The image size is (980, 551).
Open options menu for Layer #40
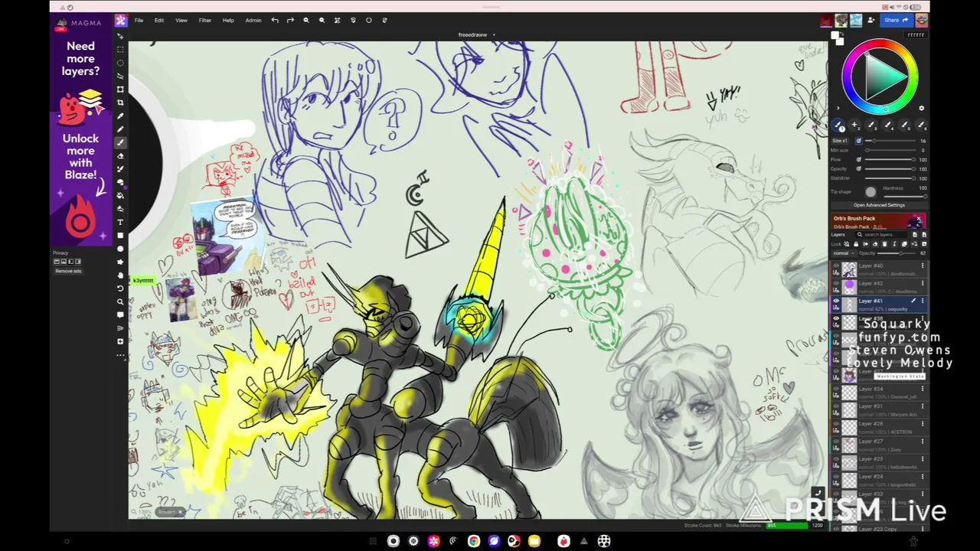pyautogui.click(x=923, y=266)
